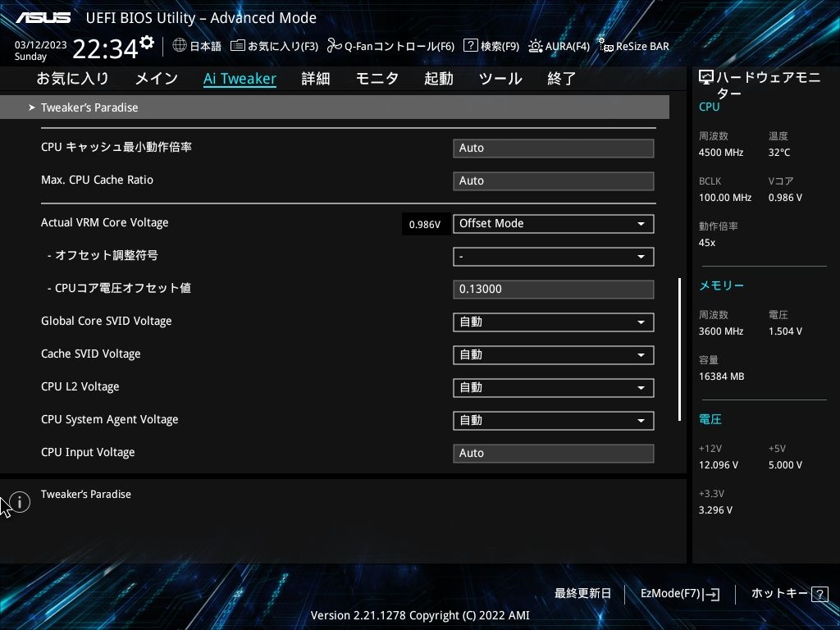The width and height of the screenshot is (840, 630).
Task: Click the 03/12/2023 date
Action: 41,45
